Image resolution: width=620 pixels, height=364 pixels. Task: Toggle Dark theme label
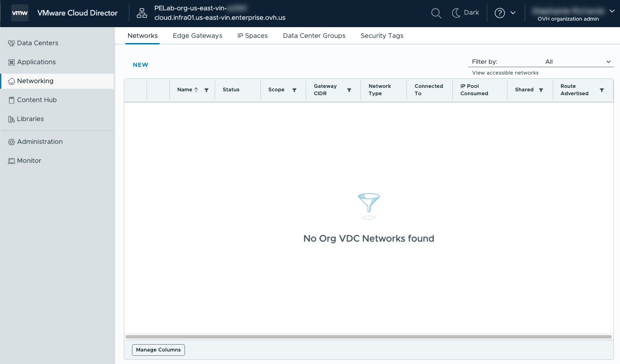471,12
